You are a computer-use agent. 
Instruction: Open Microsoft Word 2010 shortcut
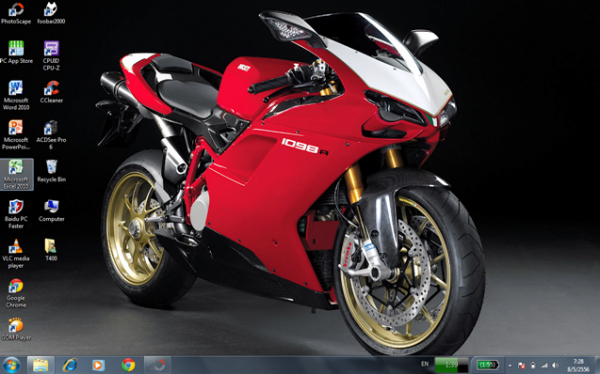coord(16,95)
